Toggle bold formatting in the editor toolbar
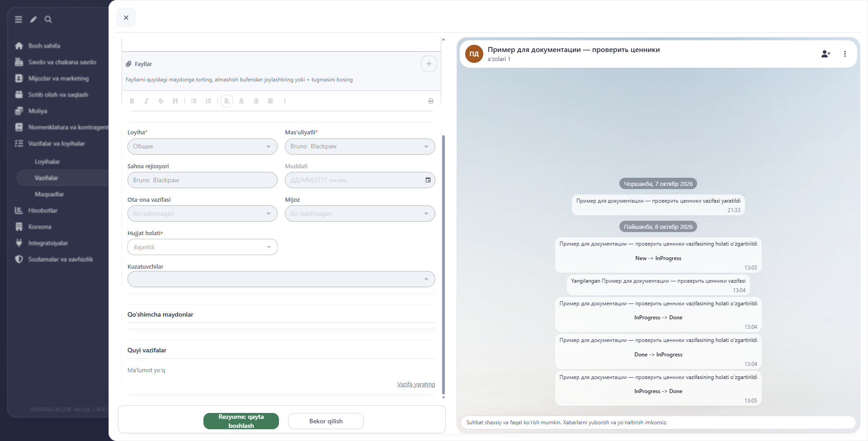 132,101
